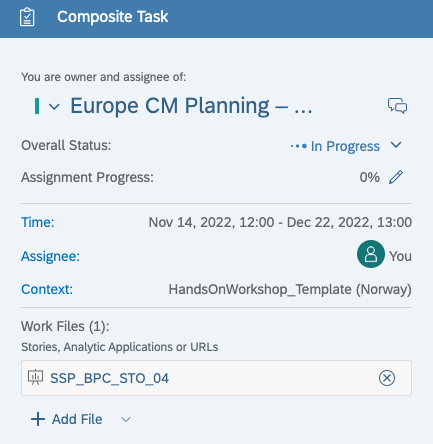Click the 0% assignment progress value
The image size is (433, 444).
coord(370,177)
